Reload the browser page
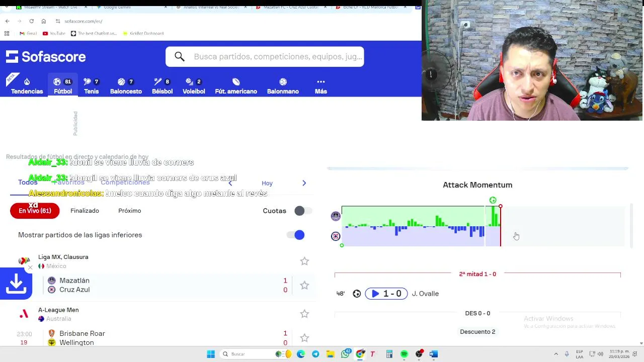 point(31,21)
